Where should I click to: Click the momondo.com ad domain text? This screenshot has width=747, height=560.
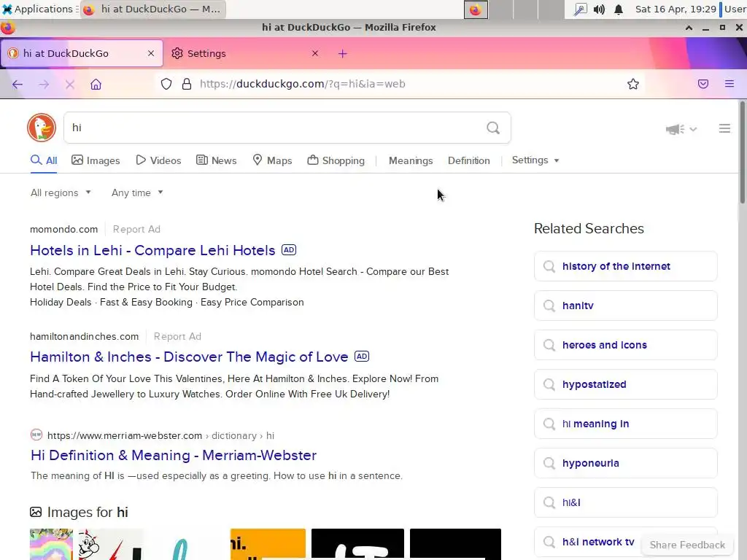click(x=64, y=230)
